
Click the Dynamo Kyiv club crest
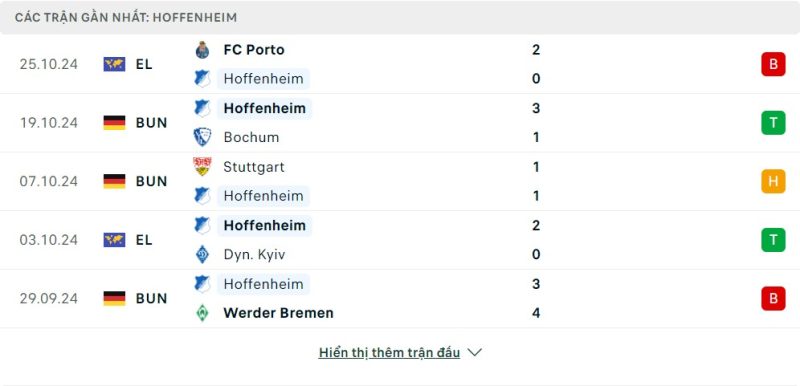pos(203,254)
